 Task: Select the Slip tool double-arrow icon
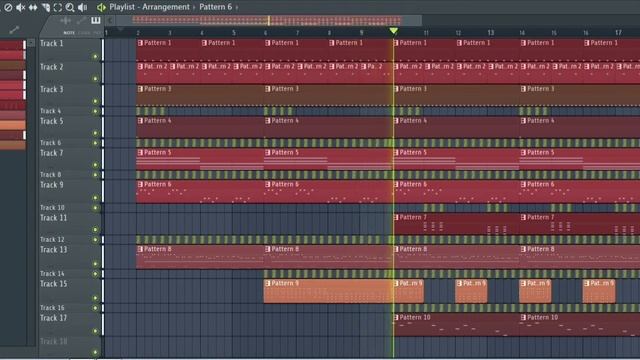(x=33, y=7)
